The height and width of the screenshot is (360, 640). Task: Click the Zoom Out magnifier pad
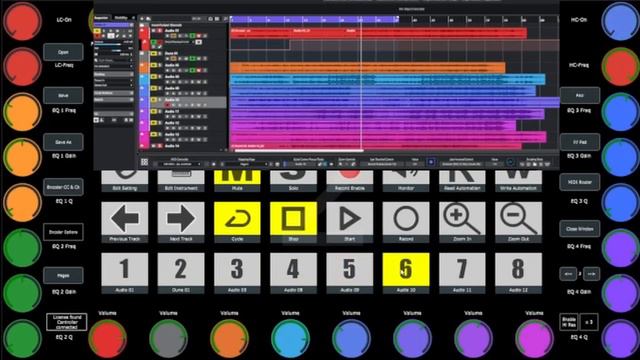(518, 222)
